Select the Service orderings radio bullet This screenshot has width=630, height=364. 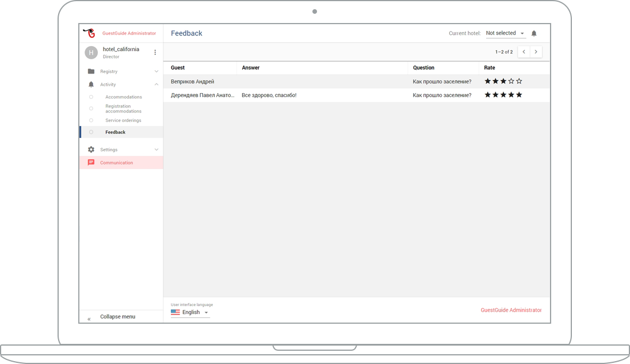pyautogui.click(x=91, y=120)
